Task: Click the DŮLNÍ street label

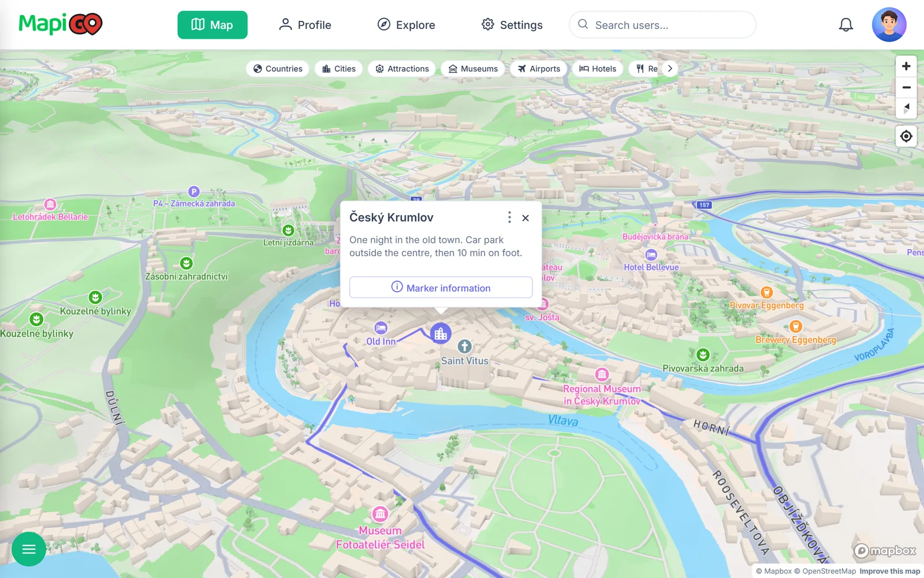Action: coord(114,407)
